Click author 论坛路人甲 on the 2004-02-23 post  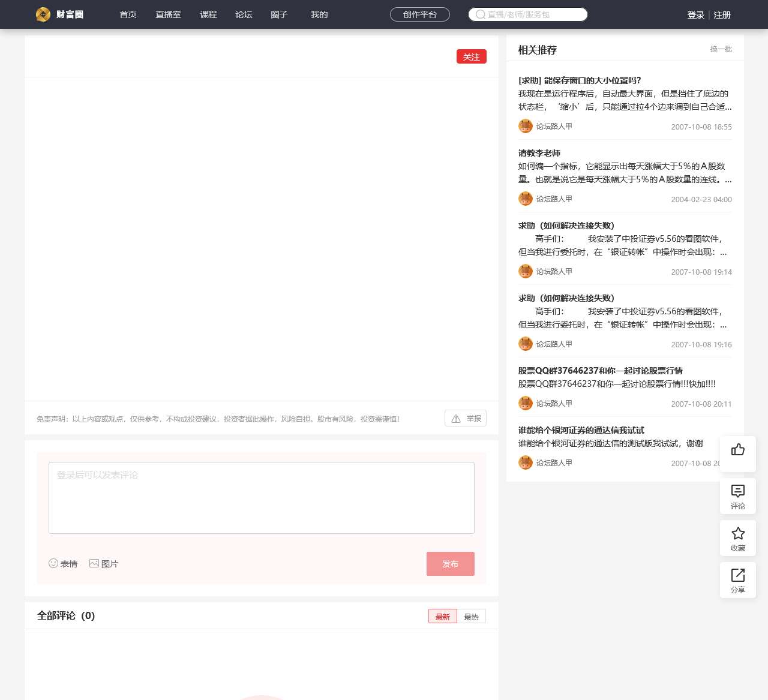click(x=554, y=199)
